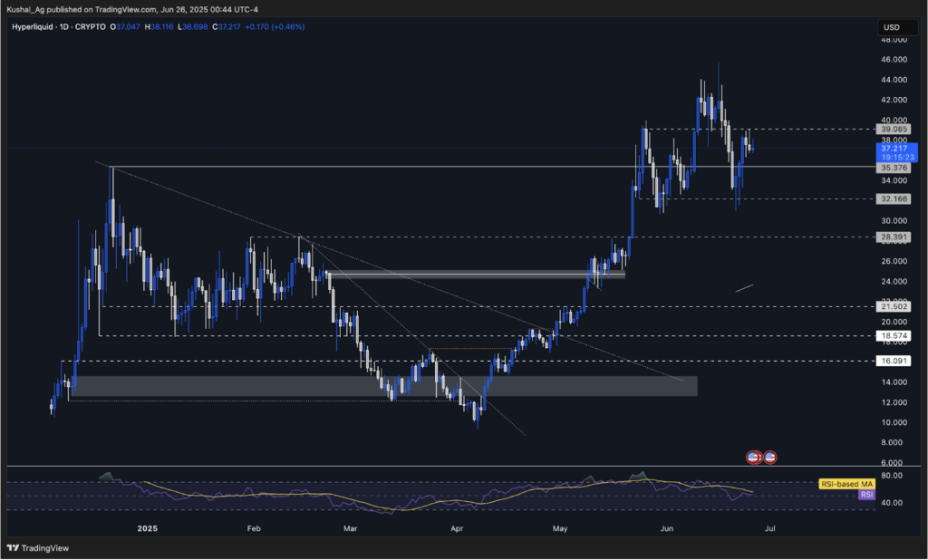Select the small grey zone near 24.000
Screen dimensions: 928x560
(477, 275)
